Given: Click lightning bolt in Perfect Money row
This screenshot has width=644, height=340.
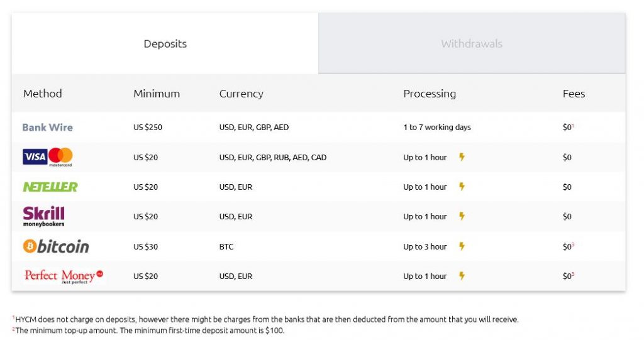Looking at the screenshot, I should click(462, 276).
